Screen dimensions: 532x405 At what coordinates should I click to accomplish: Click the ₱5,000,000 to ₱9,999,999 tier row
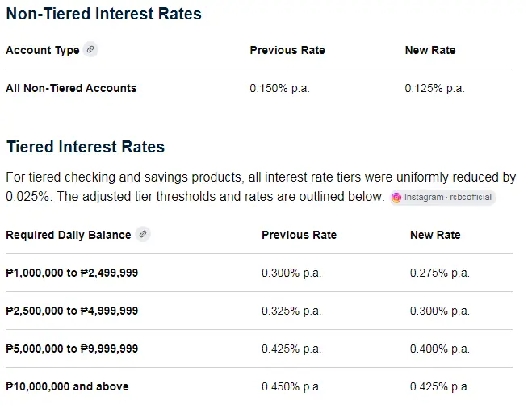259,349
